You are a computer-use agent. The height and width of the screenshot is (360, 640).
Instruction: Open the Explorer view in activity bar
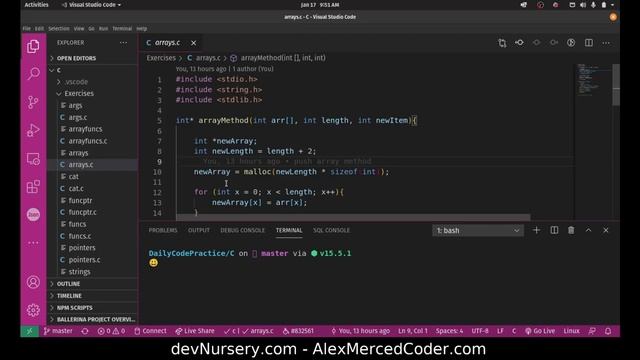(x=33, y=46)
